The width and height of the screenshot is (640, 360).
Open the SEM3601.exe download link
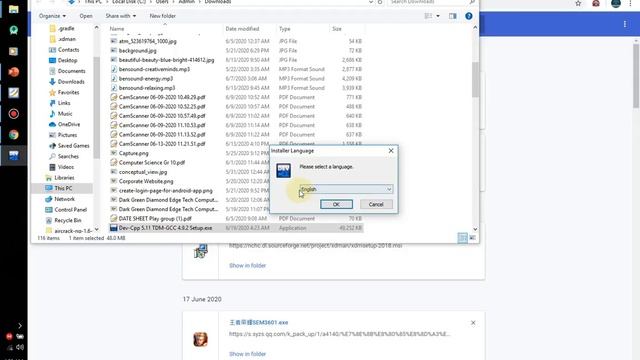[x=259, y=322]
